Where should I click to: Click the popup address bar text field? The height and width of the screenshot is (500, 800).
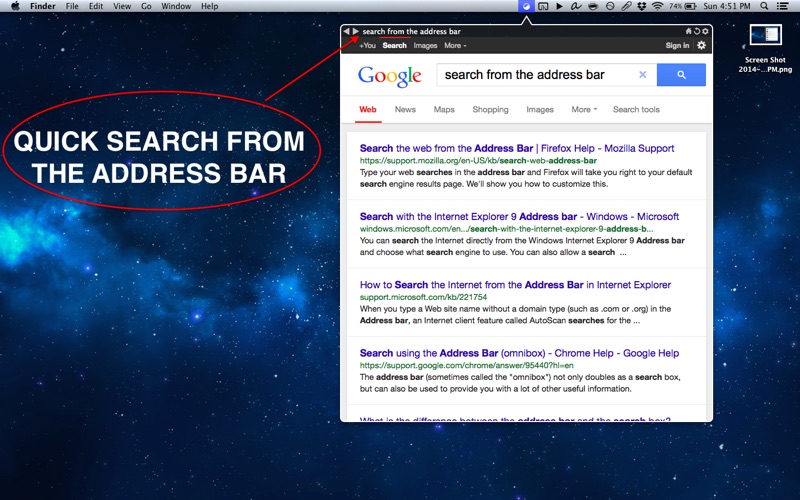(x=520, y=31)
